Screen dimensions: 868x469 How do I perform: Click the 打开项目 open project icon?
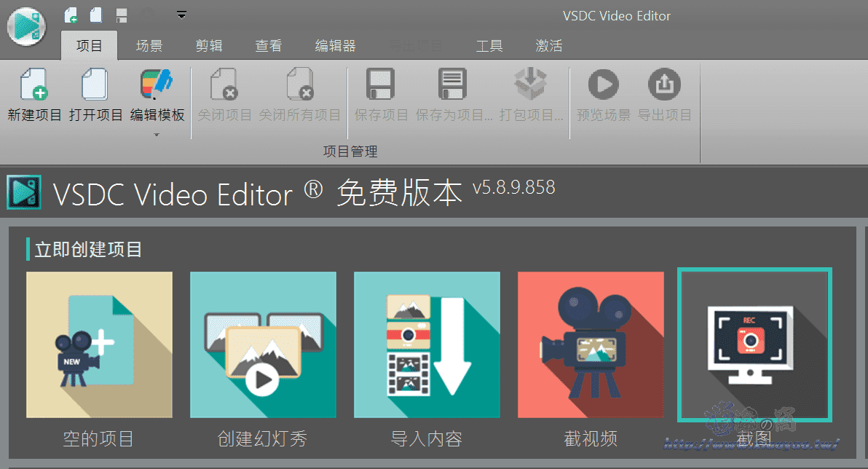(x=95, y=84)
